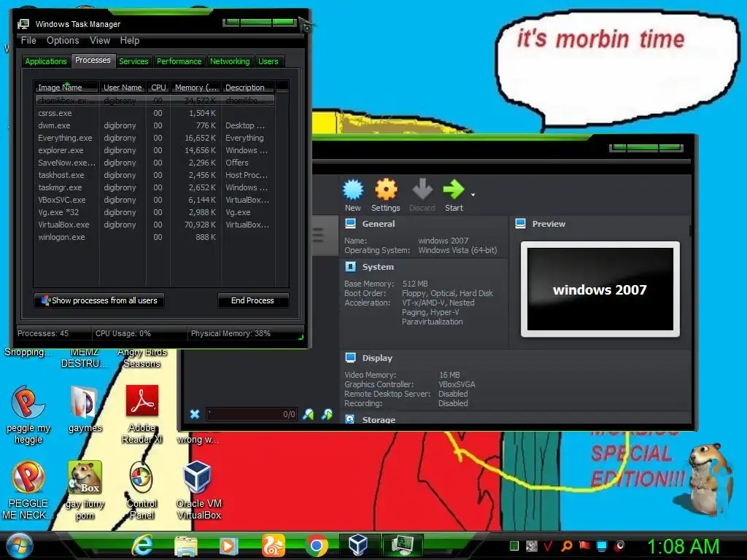Screen dimensions: 747x560
Task: Open the Help menu in Task Manager
Action: (x=130, y=41)
